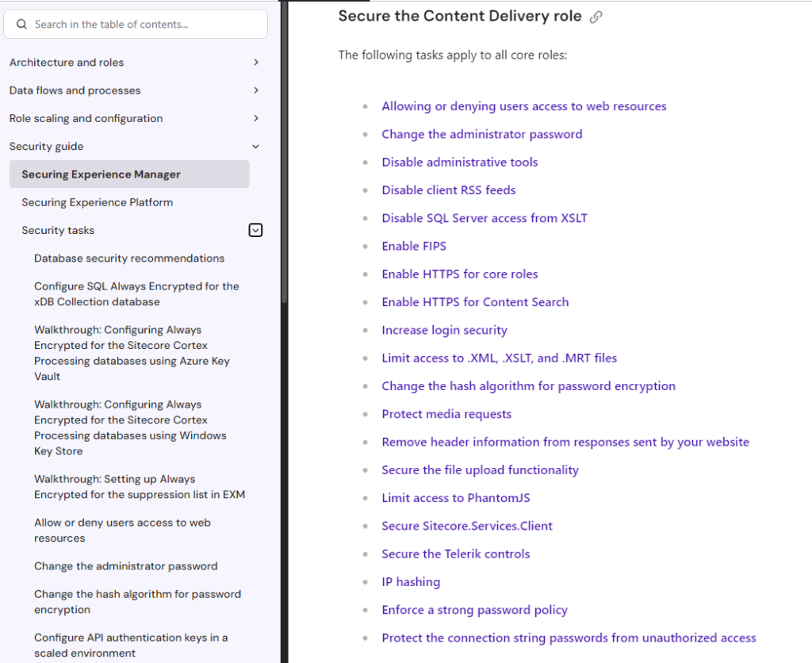
Task: Open the Secure the Telerik controls link
Action: pos(455,554)
